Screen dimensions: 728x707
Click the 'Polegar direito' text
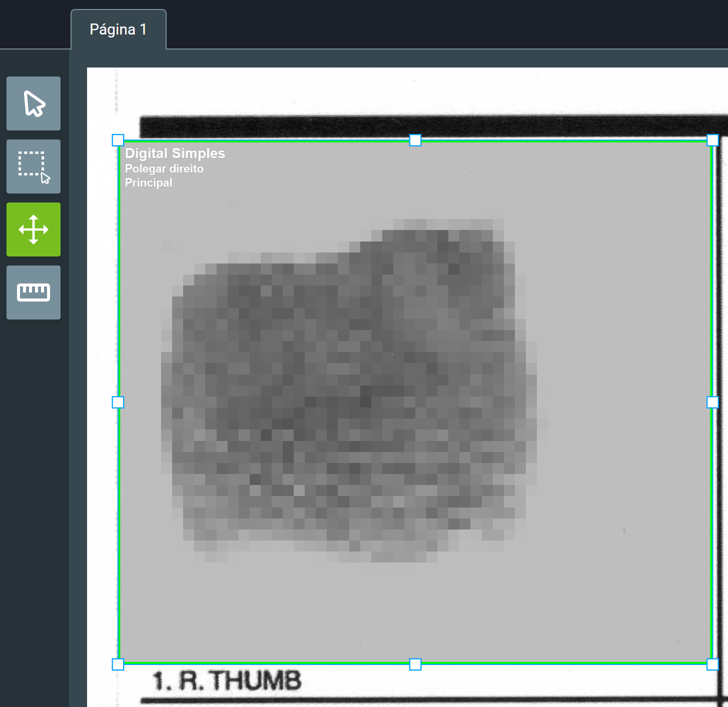click(x=164, y=168)
